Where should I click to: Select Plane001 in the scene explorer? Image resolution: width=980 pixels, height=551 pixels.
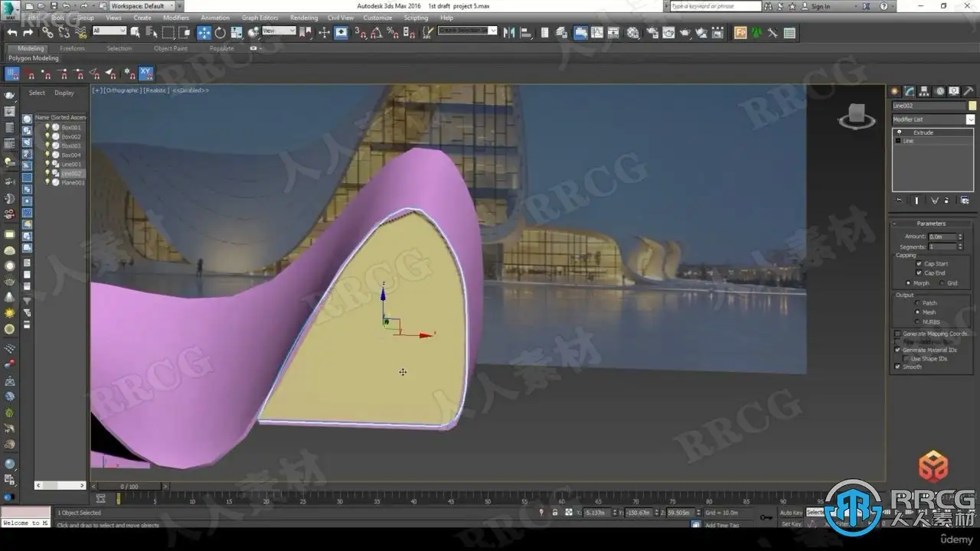click(x=73, y=183)
